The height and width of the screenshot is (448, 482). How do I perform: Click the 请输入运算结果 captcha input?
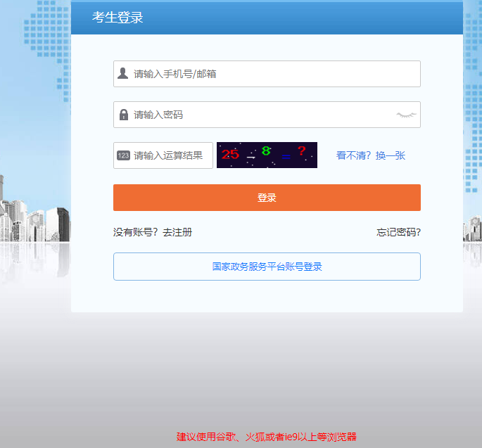[x=169, y=155]
